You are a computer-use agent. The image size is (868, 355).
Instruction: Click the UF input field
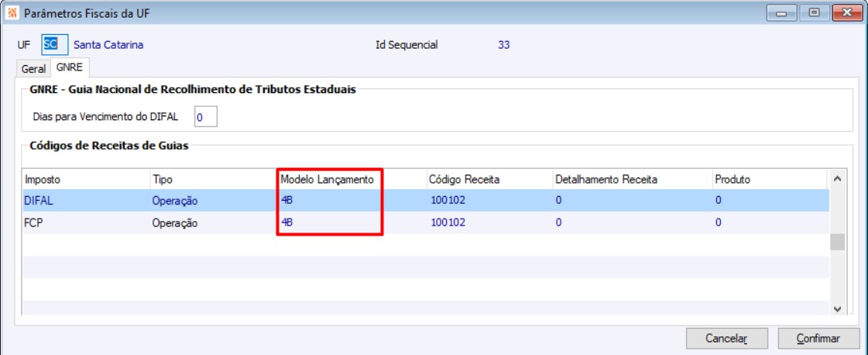coord(54,45)
